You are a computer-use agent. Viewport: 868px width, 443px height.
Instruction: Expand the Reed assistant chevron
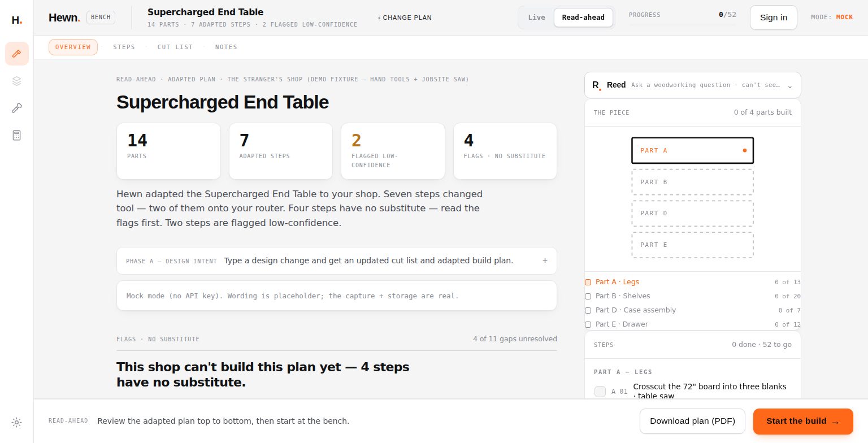(789, 86)
